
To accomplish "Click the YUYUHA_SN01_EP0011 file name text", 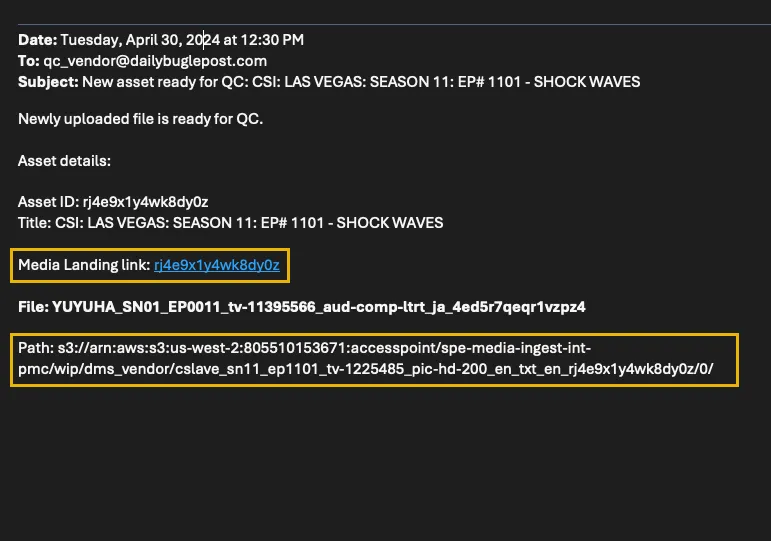I will point(318,307).
